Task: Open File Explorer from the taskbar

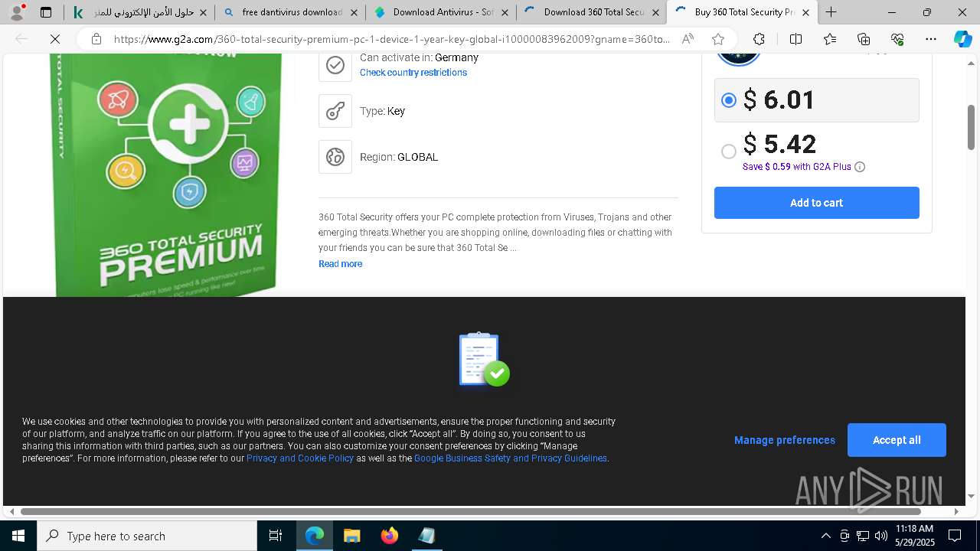Action: 351,536
